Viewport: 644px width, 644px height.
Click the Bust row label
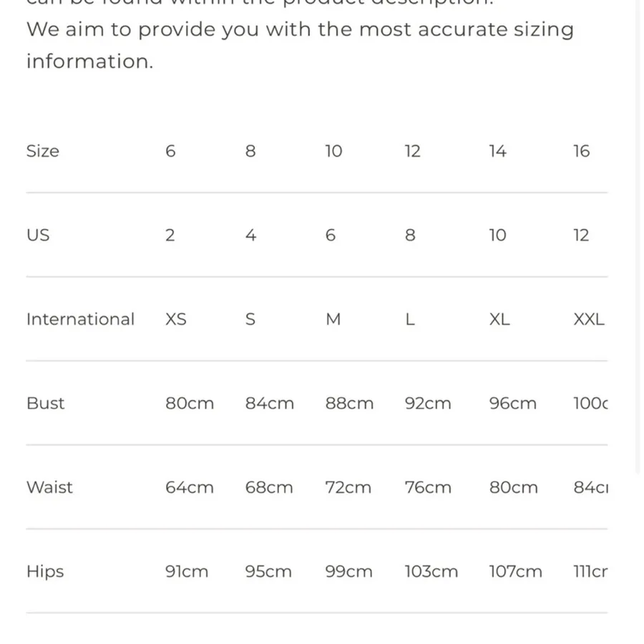pos(46,404)
